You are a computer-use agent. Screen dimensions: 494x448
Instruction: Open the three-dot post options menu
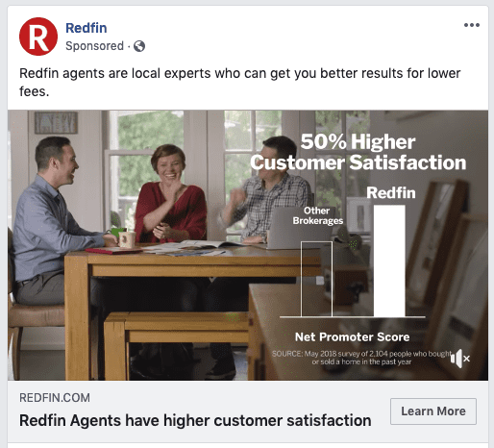click(x=472, y=25)
